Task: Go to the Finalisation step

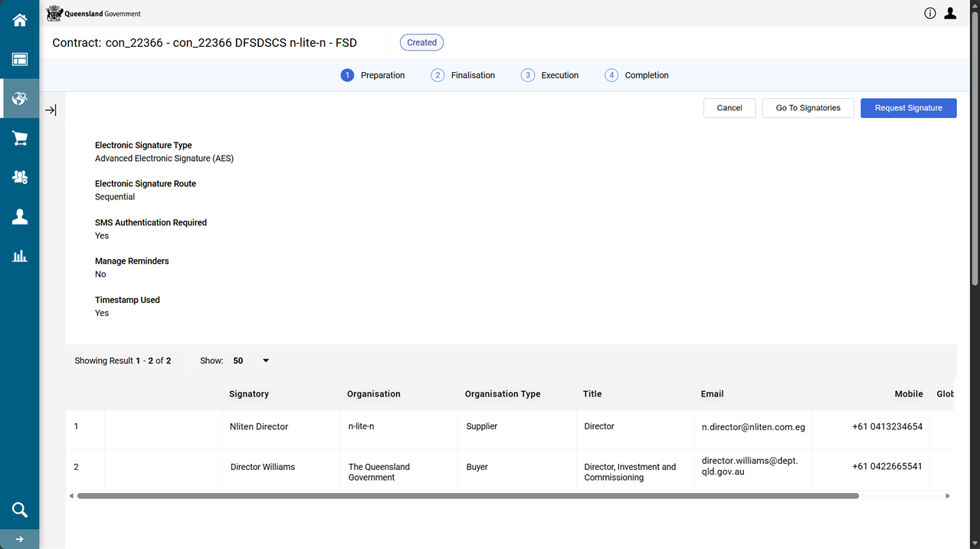Action: (x=464, y=75)
